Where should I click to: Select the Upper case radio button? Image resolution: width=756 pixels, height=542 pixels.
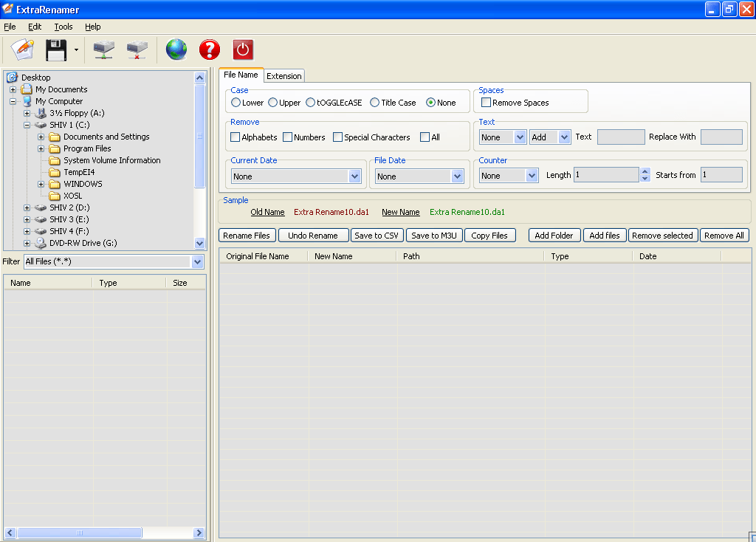click(x=273, y=103)
